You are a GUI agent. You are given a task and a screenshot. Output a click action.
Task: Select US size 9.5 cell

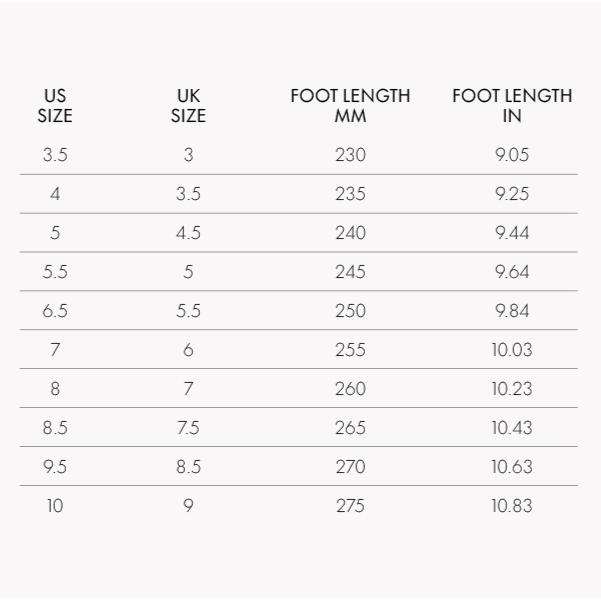pyautogui.click(x=55, y=467)
